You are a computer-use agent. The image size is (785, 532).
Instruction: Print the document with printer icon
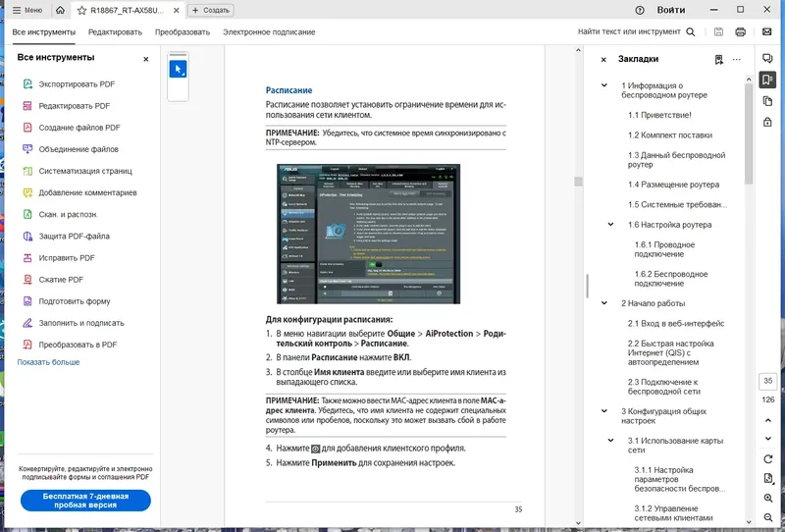click(741, 32)
